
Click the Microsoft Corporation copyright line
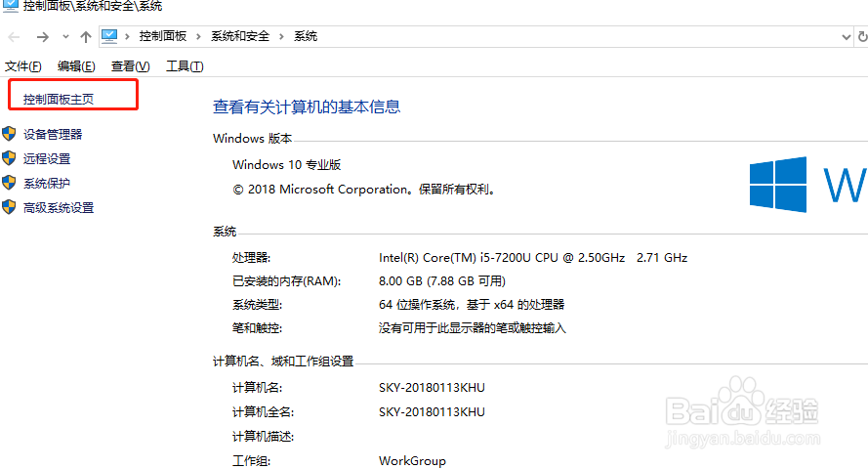[363, 190]
